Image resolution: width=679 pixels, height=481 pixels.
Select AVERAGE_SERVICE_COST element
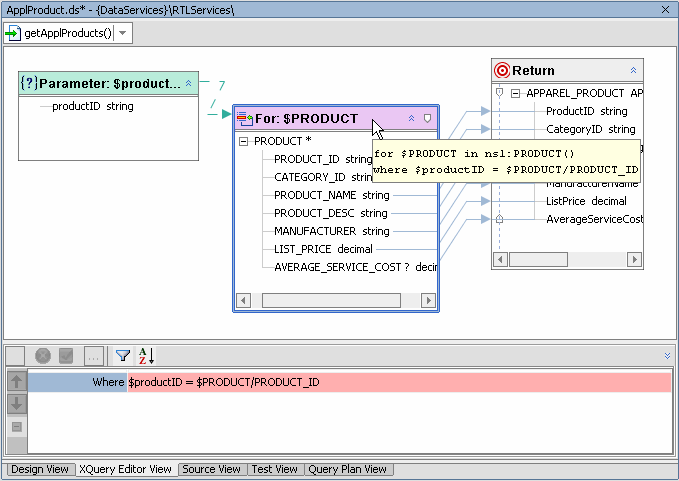(356, 267)
